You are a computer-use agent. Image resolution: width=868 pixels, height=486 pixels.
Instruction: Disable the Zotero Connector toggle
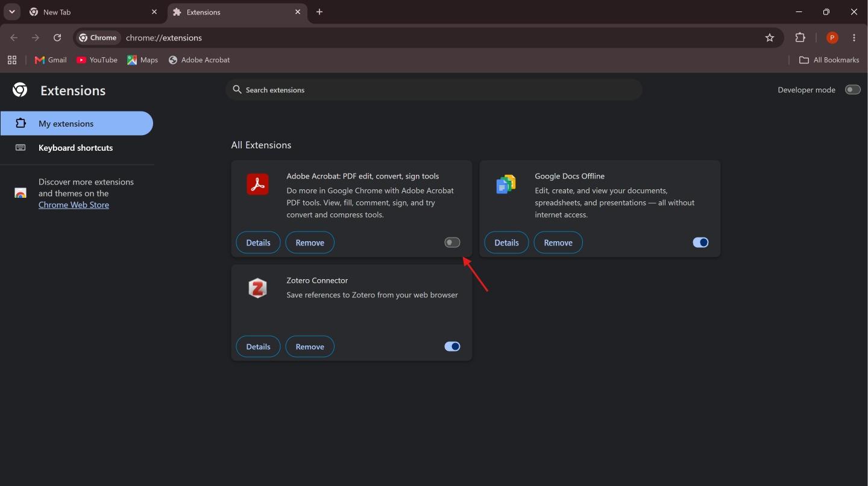tap(452, 347)
